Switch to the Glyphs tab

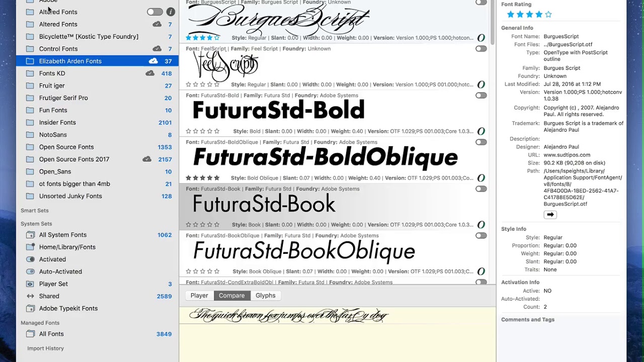tap(265, 296)
